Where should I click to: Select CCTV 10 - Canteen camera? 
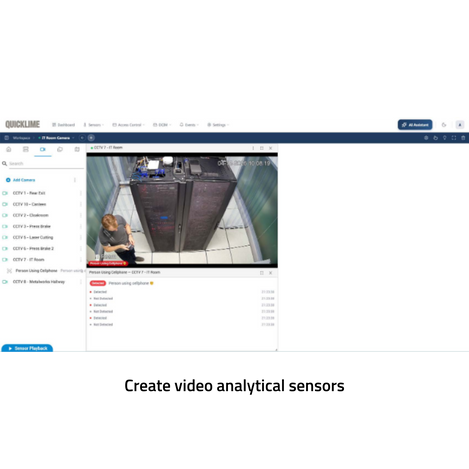pos(29,204)
